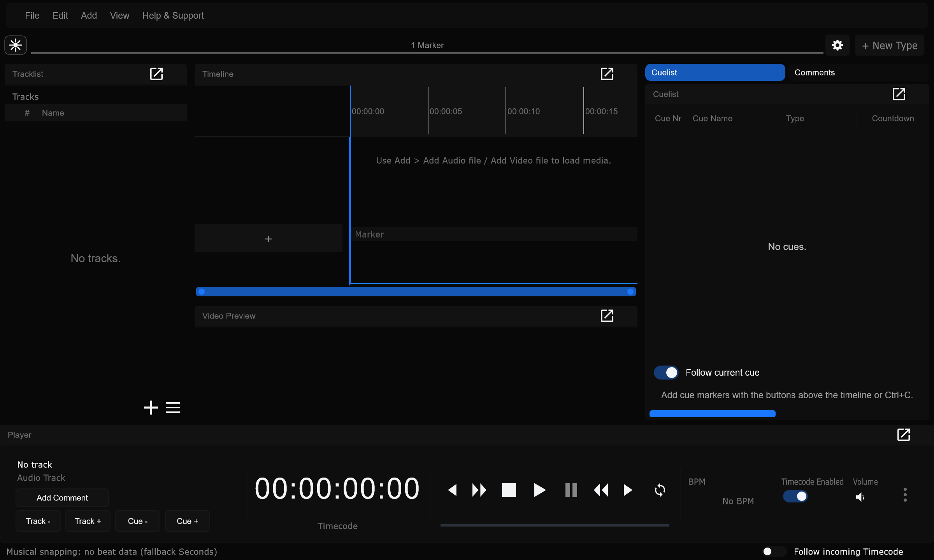
Task: Click the single right arrow next control
Action: pos(628,490)
